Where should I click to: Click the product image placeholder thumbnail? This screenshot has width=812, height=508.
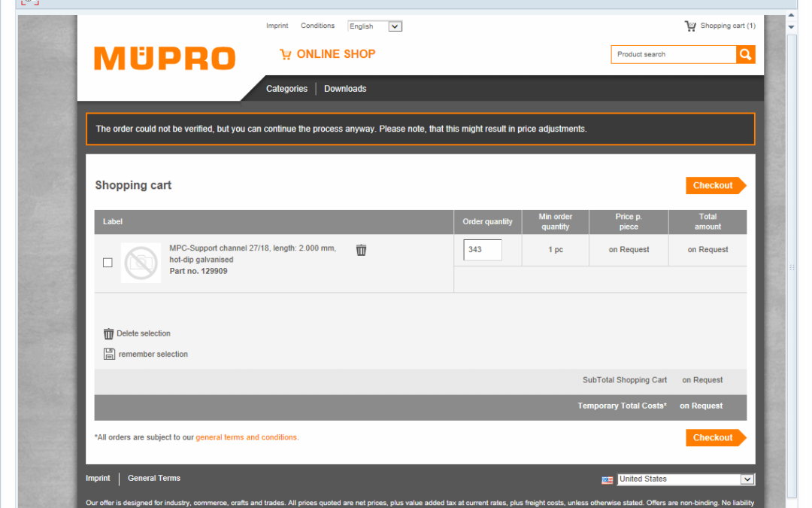pos(141,263)
